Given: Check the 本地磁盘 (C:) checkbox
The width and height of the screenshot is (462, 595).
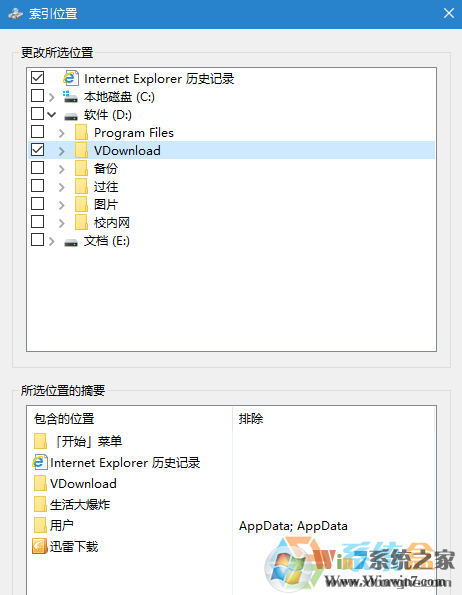Looking at the screenshot, I should pos(38,96).
